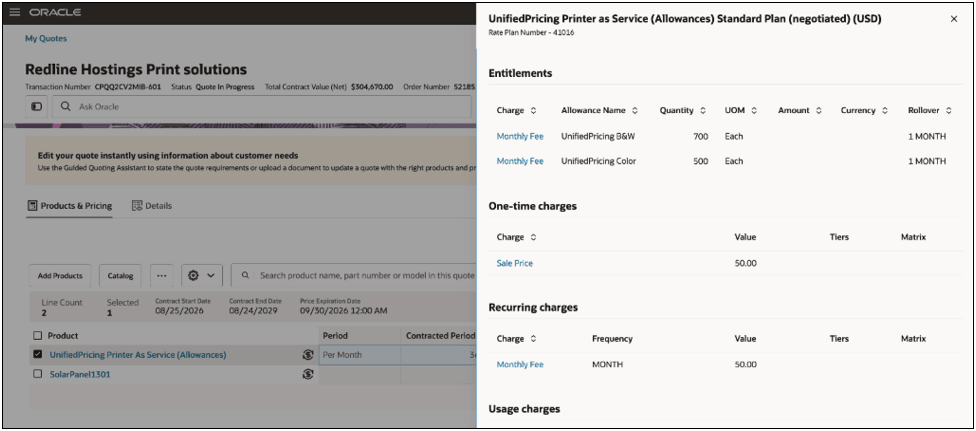Click the UnifiedPricing Color allowance name
The width and height of the screenshot is (976, 431).
point(599,161)
